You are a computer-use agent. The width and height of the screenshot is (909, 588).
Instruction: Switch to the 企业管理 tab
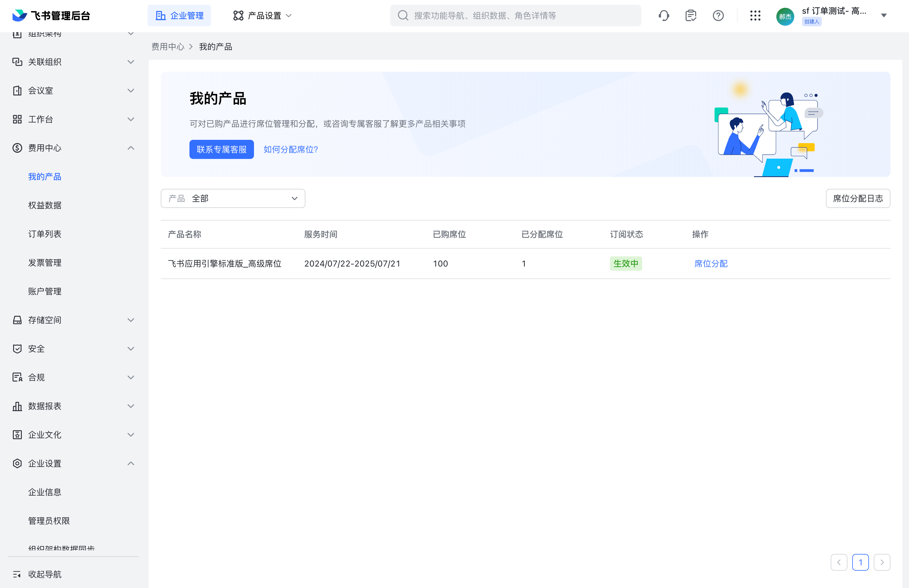coord(179,16)
